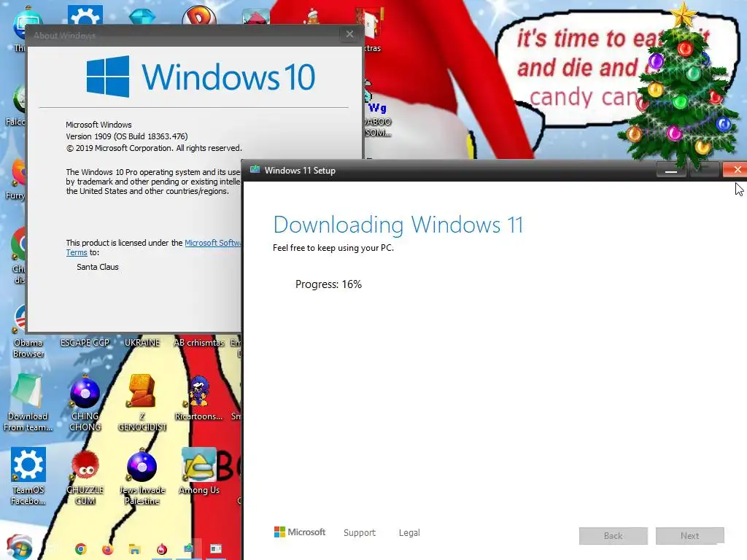Launch Firefox from the taskbar

108,549
